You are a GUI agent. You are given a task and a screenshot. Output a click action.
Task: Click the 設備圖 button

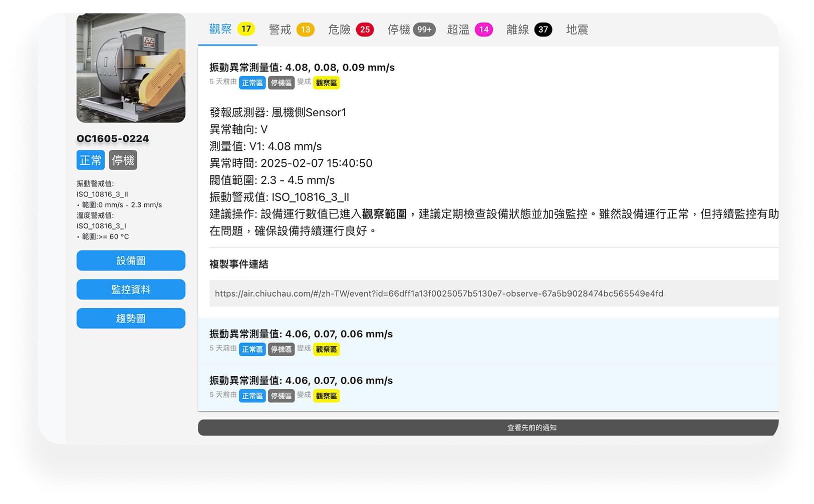click(131, 261)
